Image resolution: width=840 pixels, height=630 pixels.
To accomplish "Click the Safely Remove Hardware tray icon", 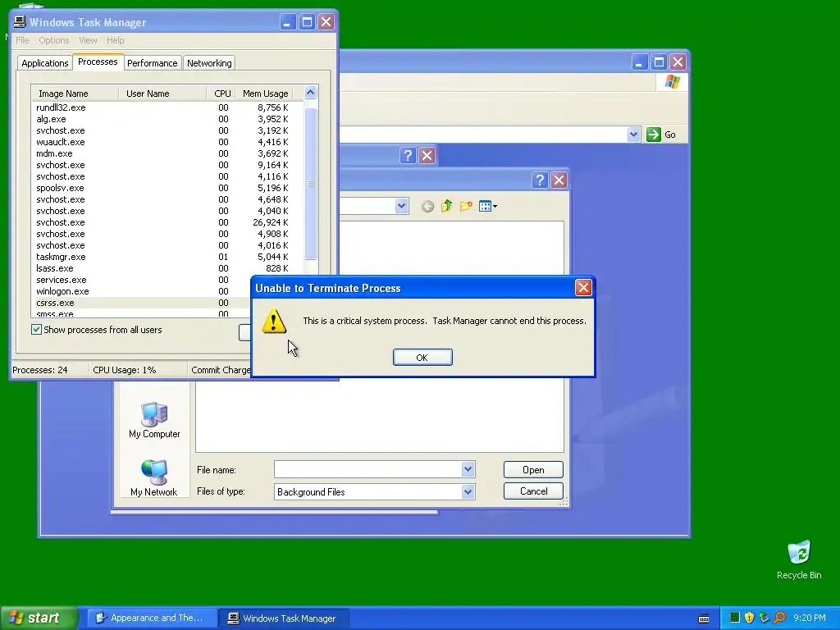I will pos(764,618).
